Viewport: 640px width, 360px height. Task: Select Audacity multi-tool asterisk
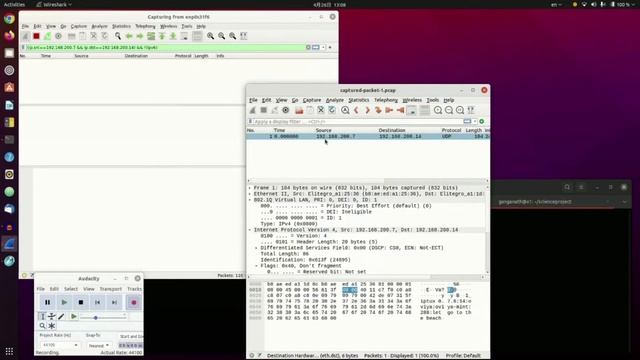click(52, 326)
